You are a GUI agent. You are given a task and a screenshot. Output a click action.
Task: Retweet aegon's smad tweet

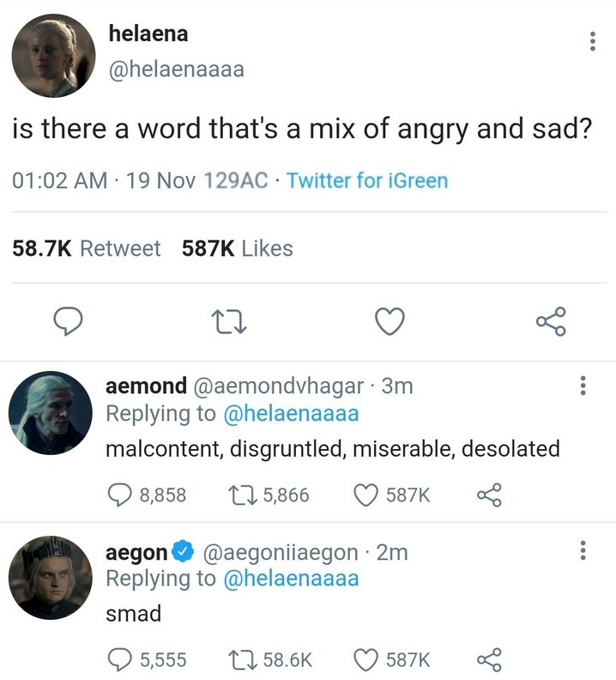[x=239, y=659]
